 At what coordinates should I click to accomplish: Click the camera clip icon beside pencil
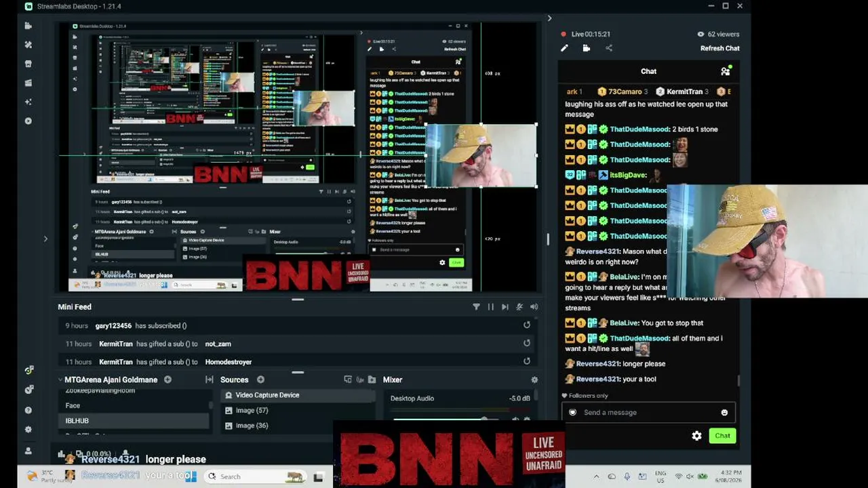(587, 48)
